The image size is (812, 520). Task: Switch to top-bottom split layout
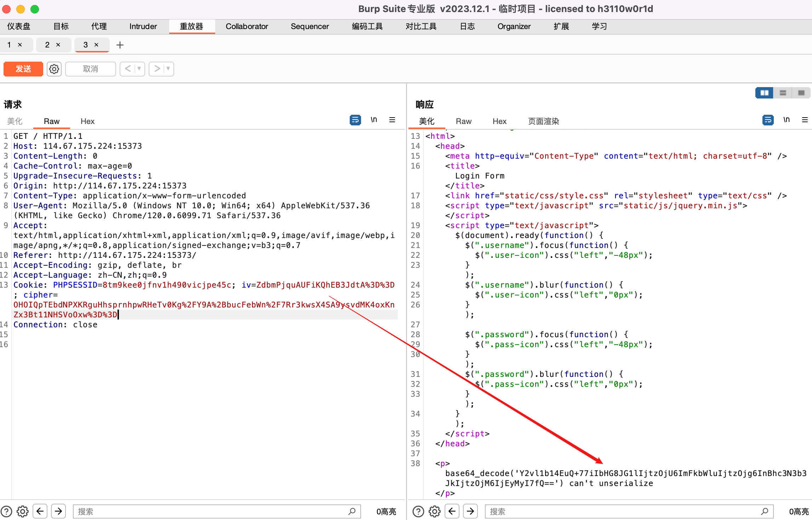[783, 93]
